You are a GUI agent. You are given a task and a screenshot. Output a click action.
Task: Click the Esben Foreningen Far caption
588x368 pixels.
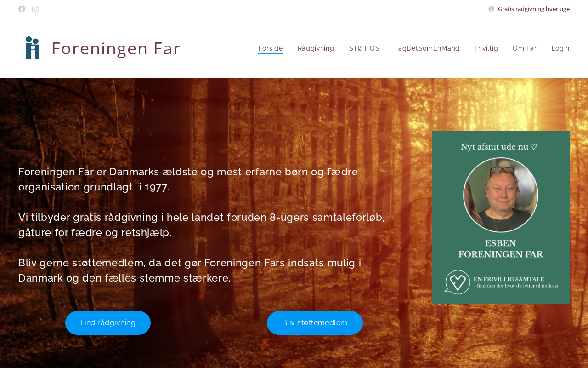[501, 248]
